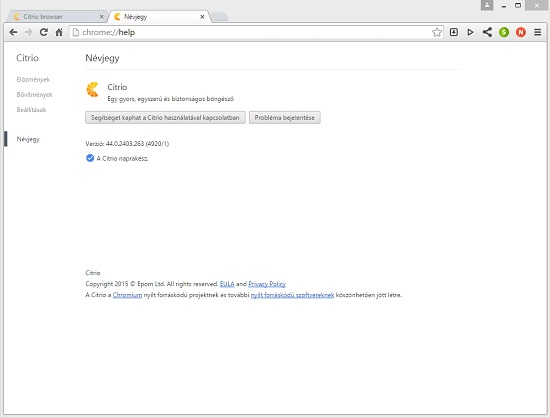Select the Névjegy tab

(x=160, y=16)
